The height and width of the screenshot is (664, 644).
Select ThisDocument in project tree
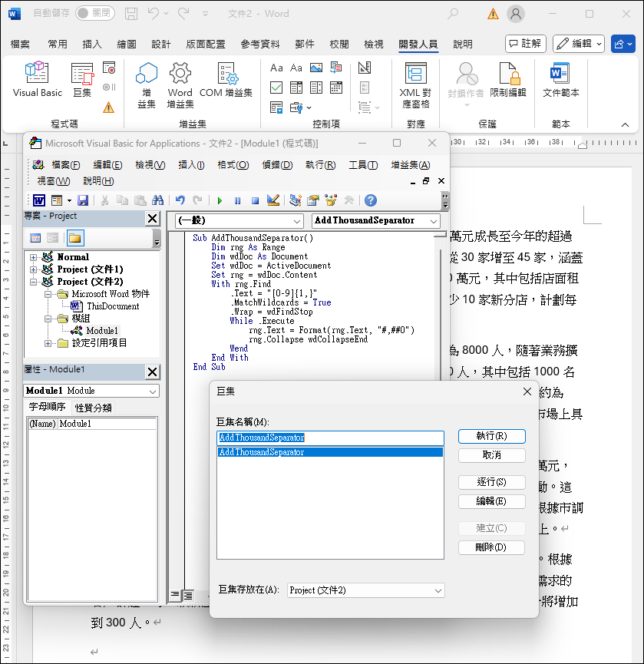tap(113, 306)
